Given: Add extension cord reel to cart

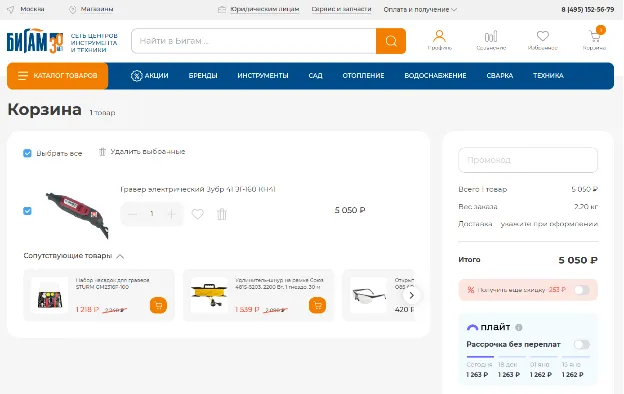Looking at the screenshot, I should [x=317, y=305].
